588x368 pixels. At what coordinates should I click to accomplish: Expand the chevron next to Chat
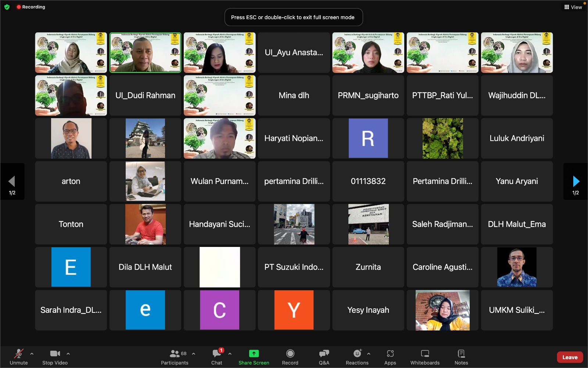[230, 354]
